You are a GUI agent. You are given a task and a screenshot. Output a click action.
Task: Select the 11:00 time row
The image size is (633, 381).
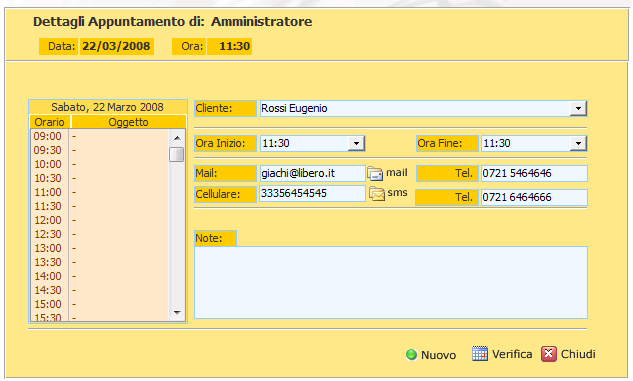(100, 192)
